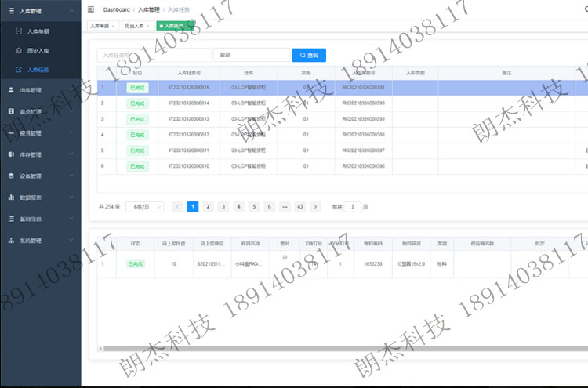Switch to the 历史入库 tab

click(134, 26)
